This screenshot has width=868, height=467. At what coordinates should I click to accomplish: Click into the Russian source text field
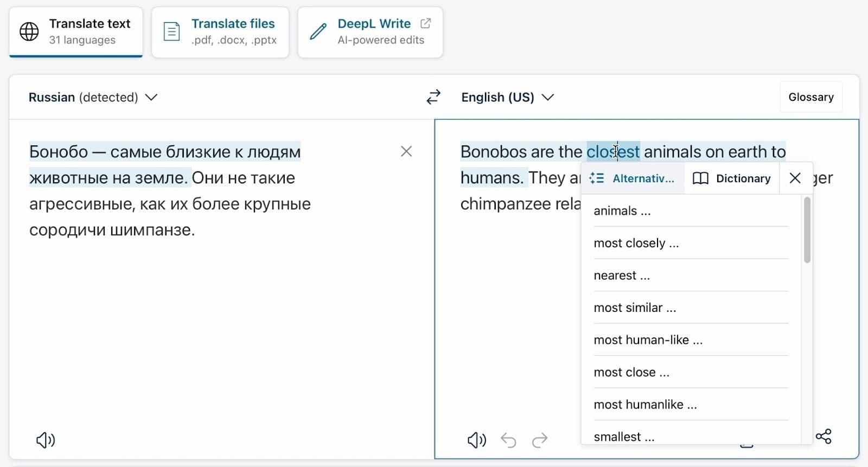[x=217, y=325]
